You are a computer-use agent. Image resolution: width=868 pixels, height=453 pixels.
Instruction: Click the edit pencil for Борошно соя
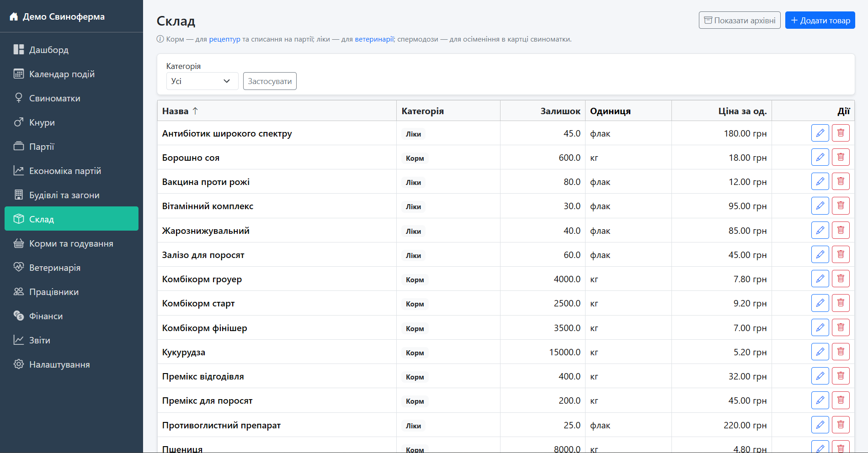820,158
